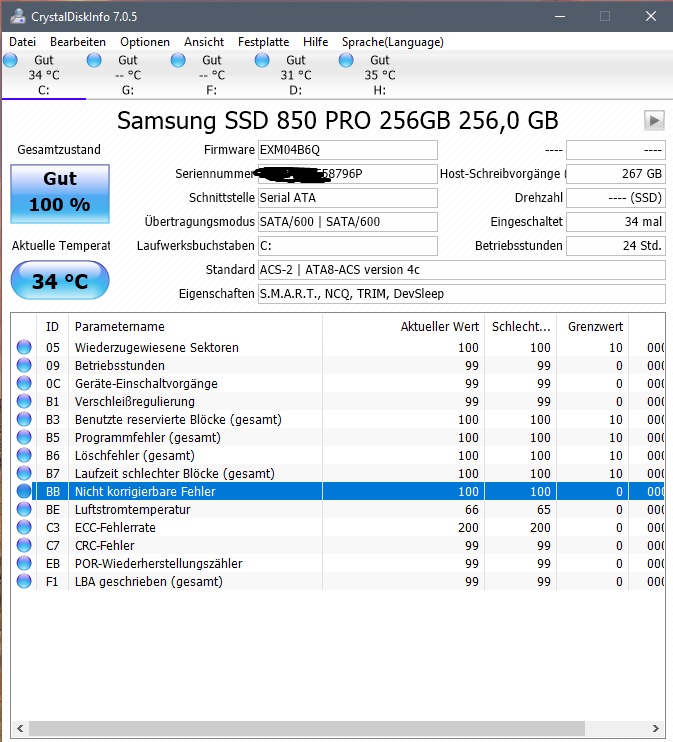Click status orb of Laufzeit schlechter Blöcke row
The height and width of the screenshot is (742, 673).
point(24,473)
